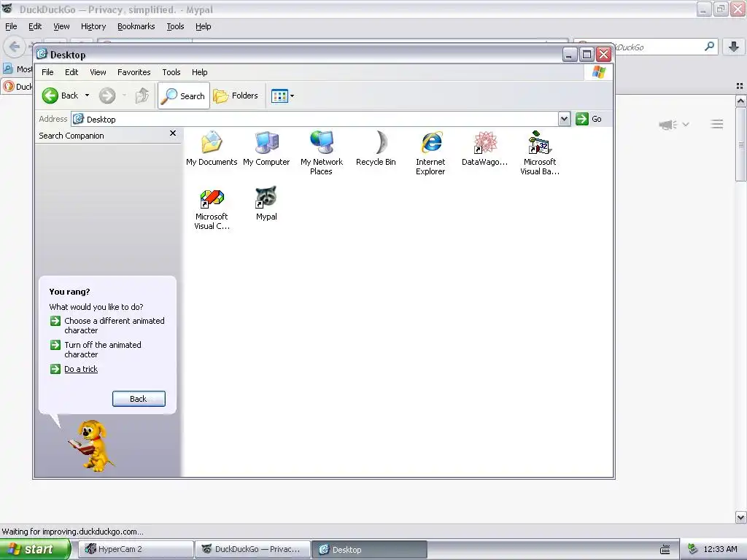
Task: Click the Mypal downloads arrow icon
Action: 734,47
